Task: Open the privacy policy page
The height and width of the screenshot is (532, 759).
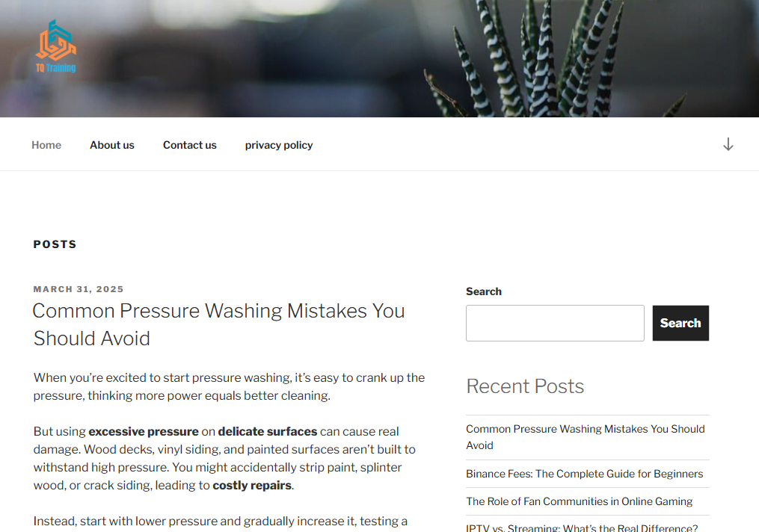Action: click(x=279, y=145)
